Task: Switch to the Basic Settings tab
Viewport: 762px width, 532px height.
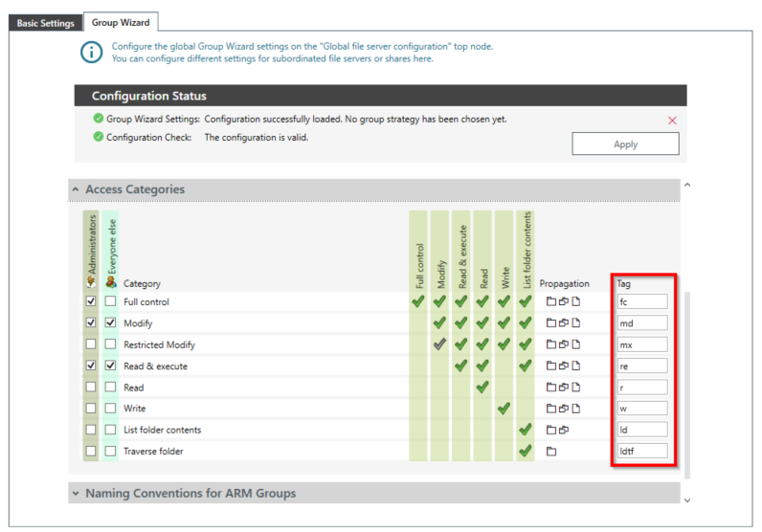Action: click(x=44, y=22)
